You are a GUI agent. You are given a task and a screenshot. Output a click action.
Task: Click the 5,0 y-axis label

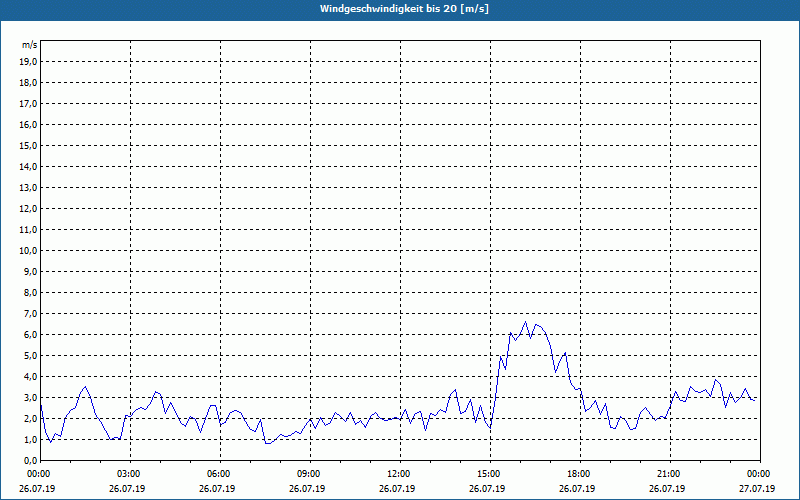click(30, 356)
